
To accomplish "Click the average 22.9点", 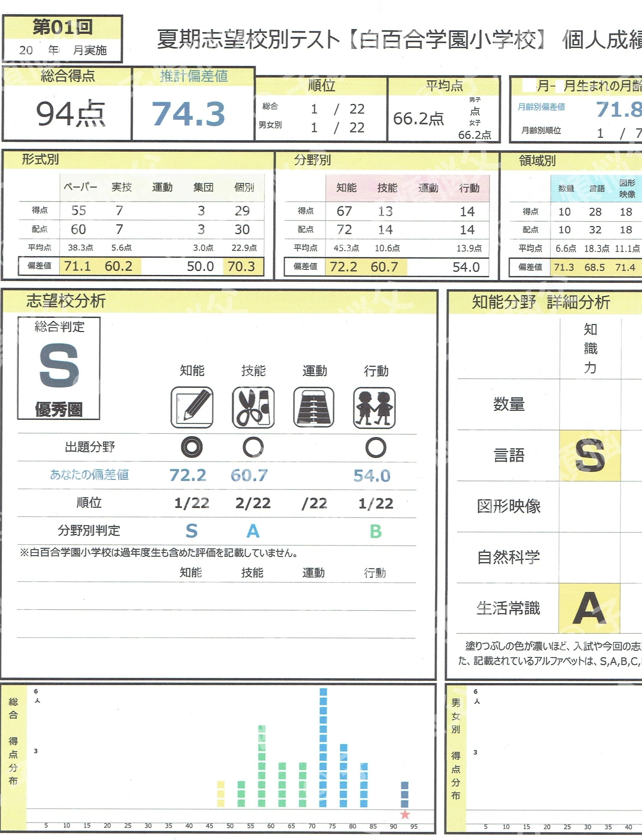I will coord(244,248).
